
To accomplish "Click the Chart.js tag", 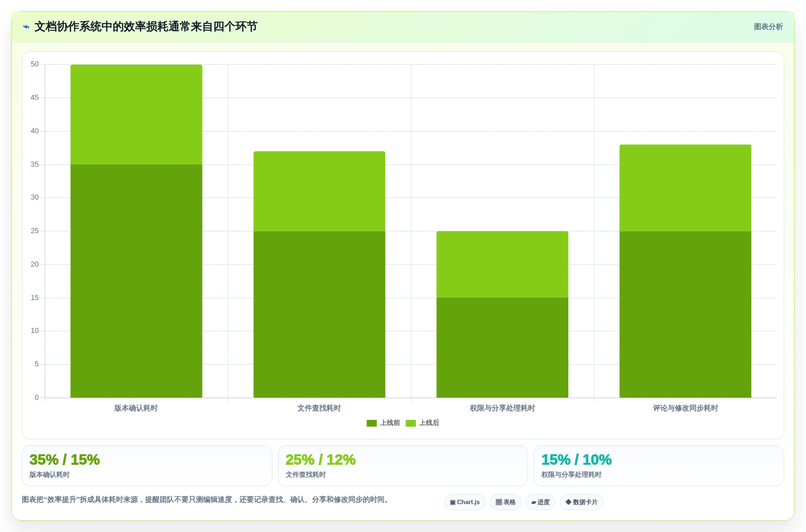I will 465,502.
